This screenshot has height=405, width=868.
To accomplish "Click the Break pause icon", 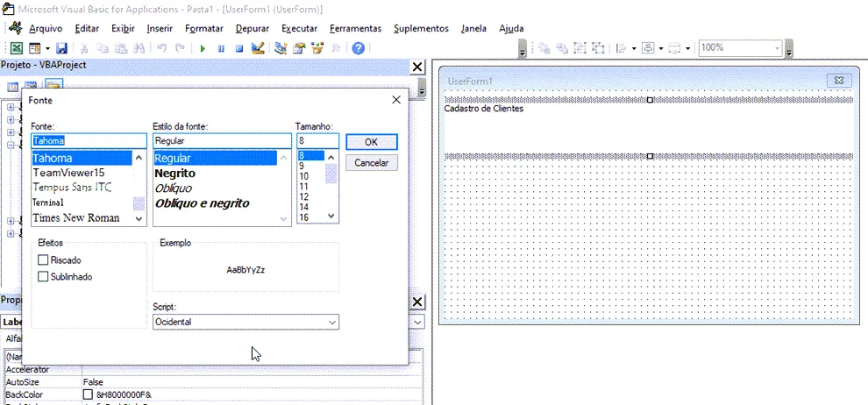I will click(x=221, y=49).
